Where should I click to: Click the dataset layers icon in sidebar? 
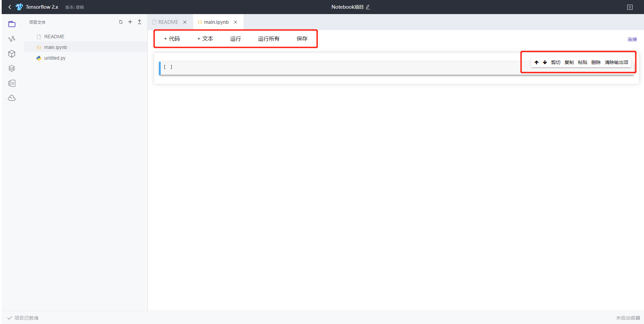click(x=12, y=68)
